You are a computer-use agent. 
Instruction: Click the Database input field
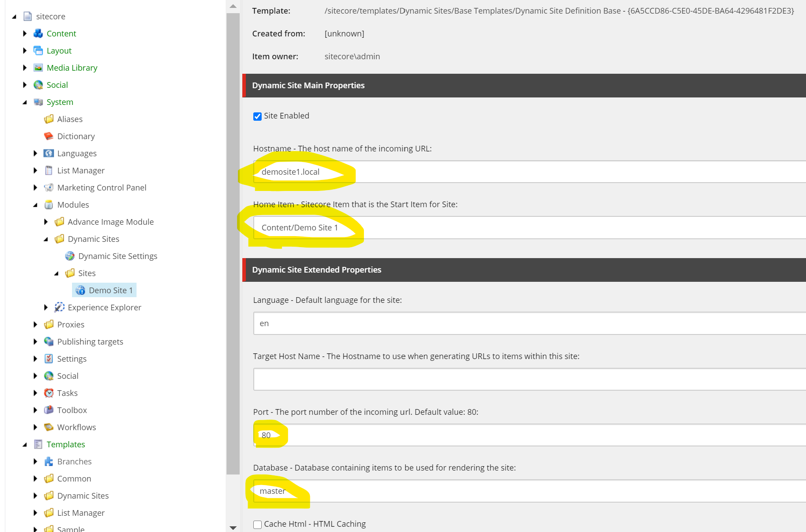(x=529, y=491)
